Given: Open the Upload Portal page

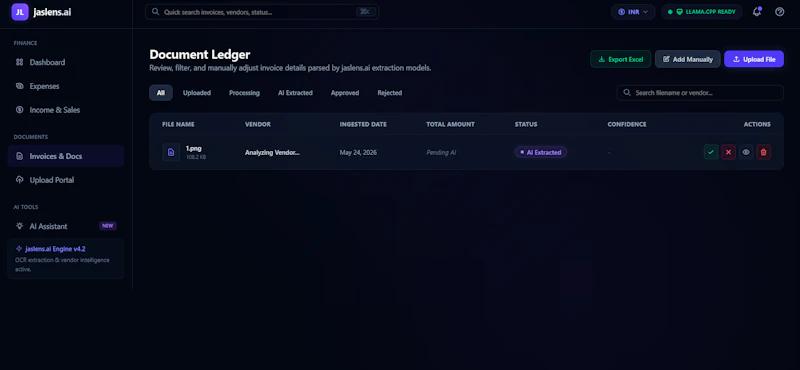Looking at the screenshot, I should (66, 180).
